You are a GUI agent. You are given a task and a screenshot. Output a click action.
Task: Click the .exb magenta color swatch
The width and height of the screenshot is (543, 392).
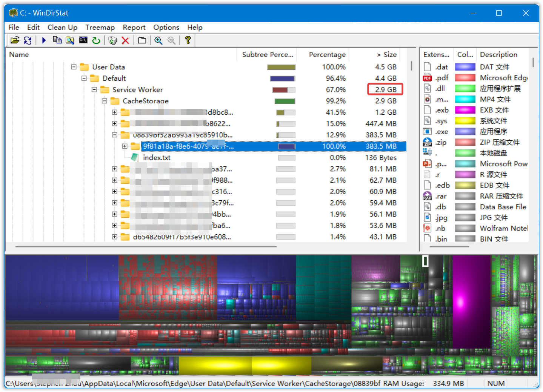[465, 110]
